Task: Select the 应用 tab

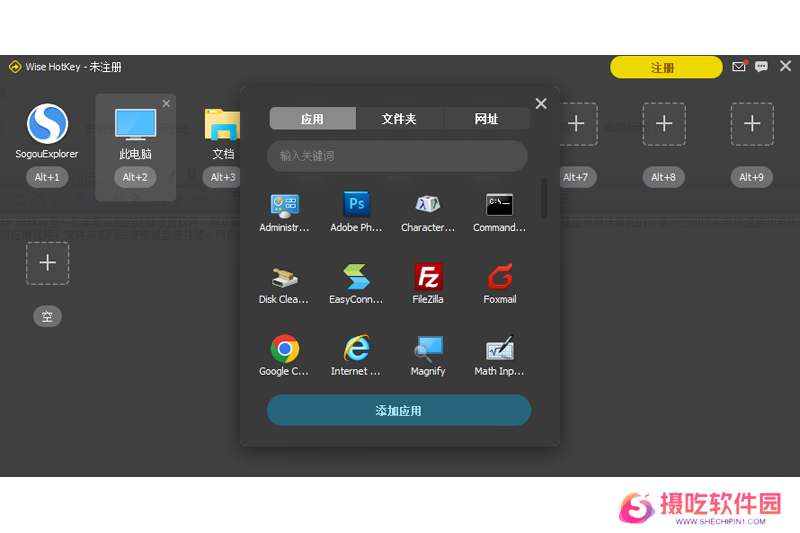Action: pyautogui.click(x=312, y=119)
